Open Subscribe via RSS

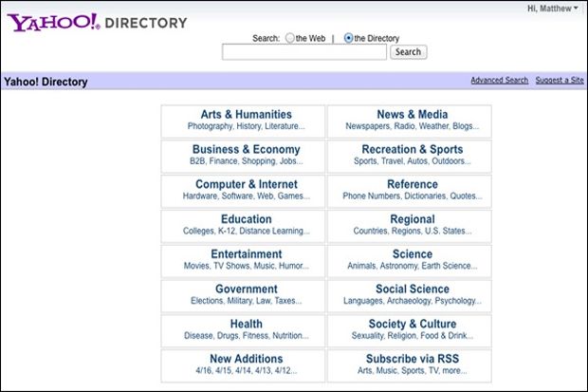[413, 359]
